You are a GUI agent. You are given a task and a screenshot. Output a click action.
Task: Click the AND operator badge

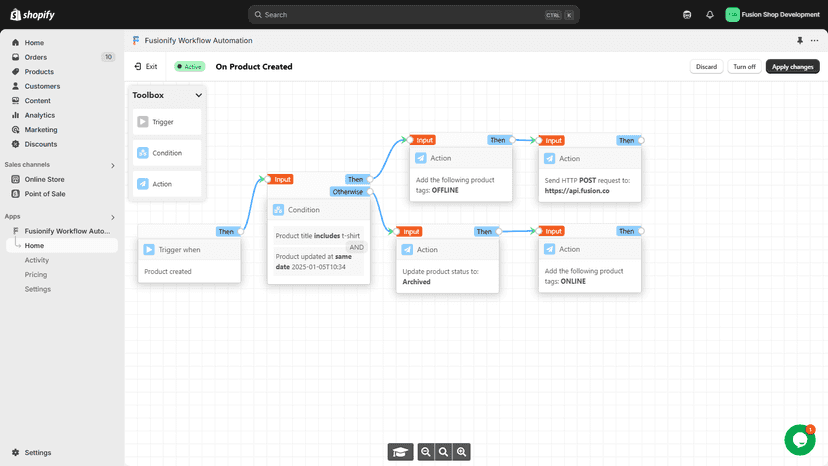tap(356, 248)
